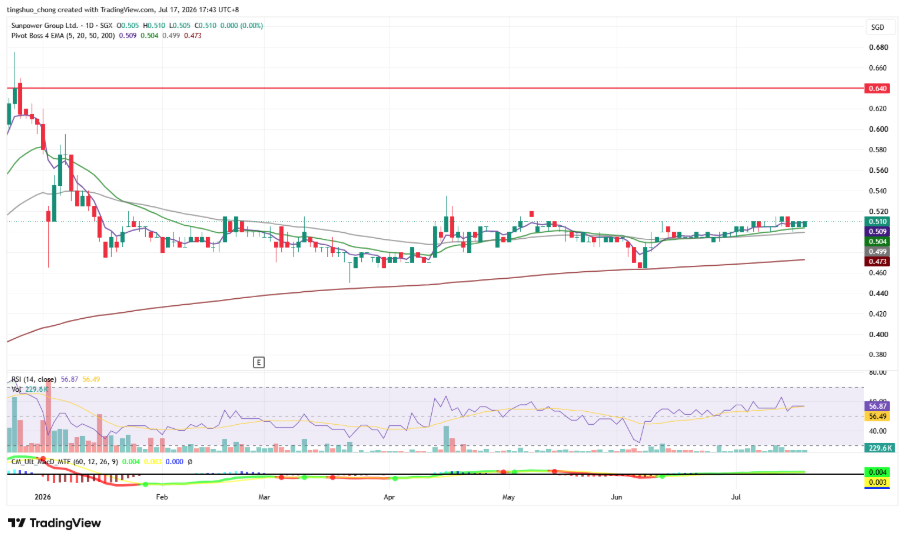Click the 0.380 price axis value
Screen dimensions: 907x541
[878, 355]
